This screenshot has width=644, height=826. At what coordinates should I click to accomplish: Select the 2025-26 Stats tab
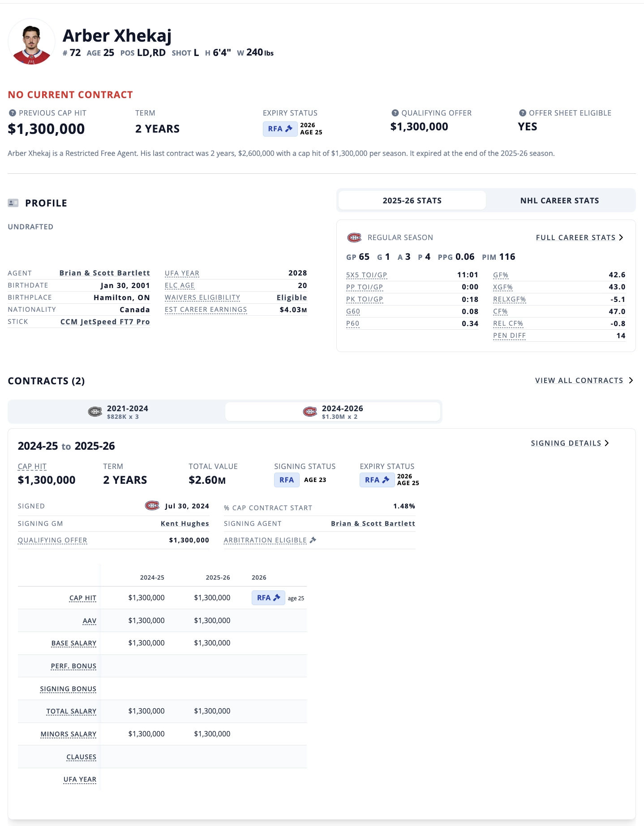pos(412,201)
